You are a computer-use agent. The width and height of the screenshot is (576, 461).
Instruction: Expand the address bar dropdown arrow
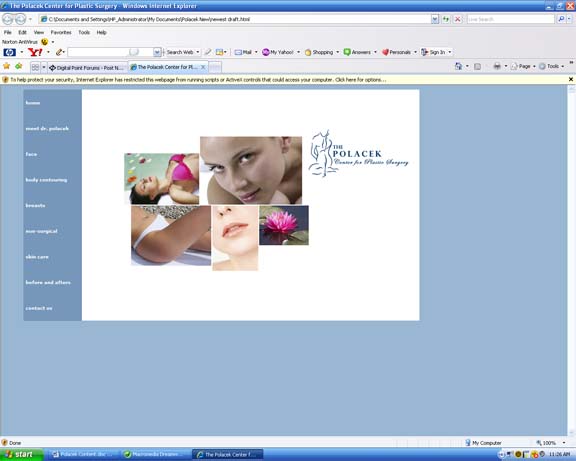(435, 19)
